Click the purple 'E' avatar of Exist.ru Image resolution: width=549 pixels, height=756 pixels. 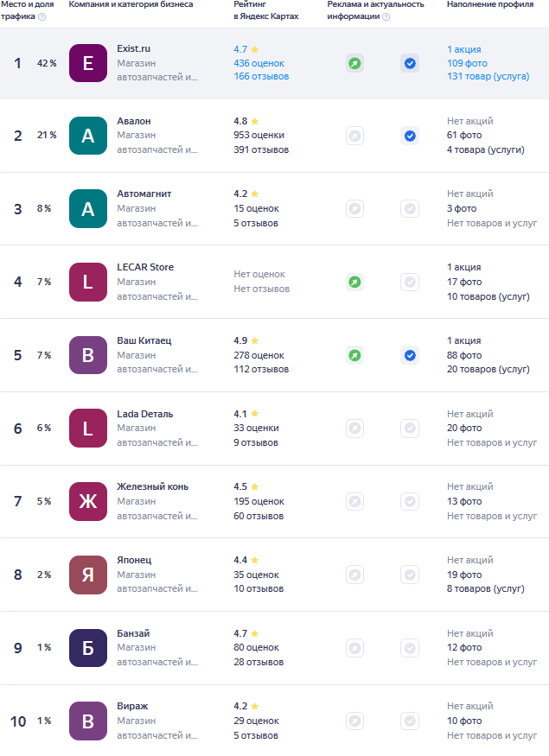click(87, 63)
